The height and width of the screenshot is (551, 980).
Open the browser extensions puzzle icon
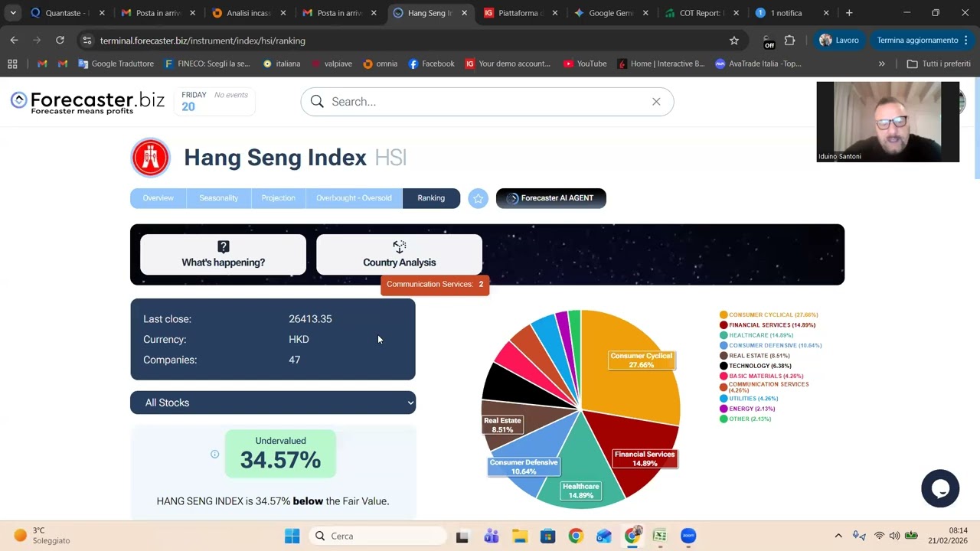[790, 41]
